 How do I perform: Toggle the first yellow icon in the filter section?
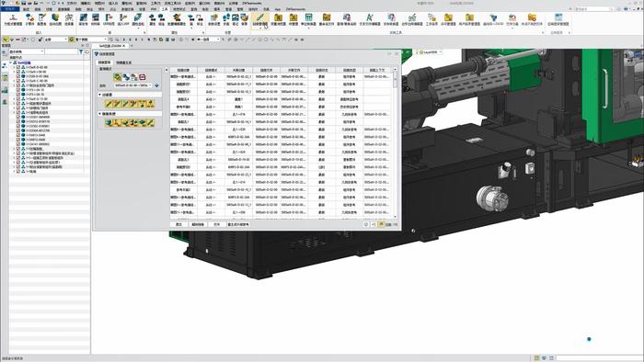(x=109, y=104)
